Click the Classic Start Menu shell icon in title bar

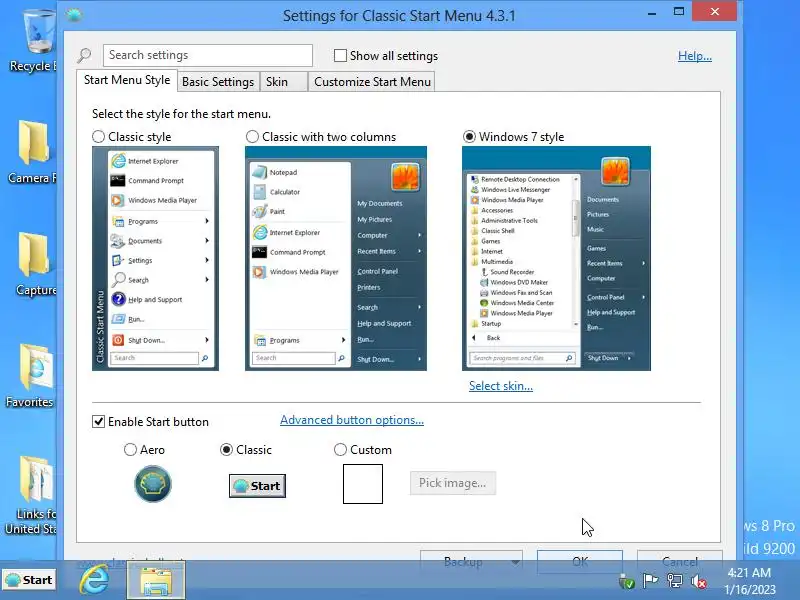click(74, 15)
